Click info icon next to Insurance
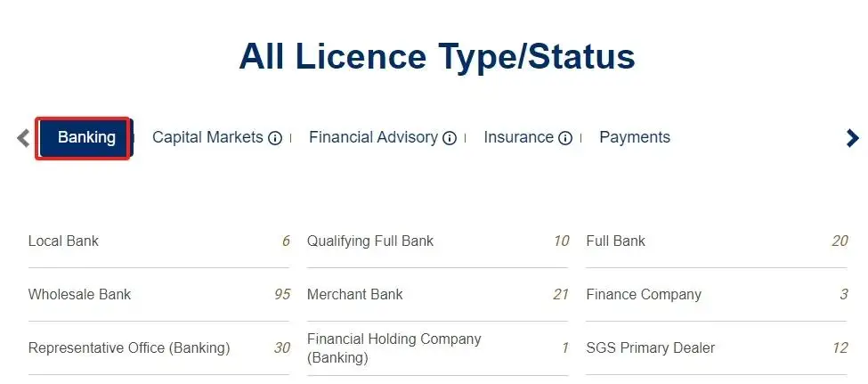The height and width of the screenshot is (384, 868). coord(565,138)
